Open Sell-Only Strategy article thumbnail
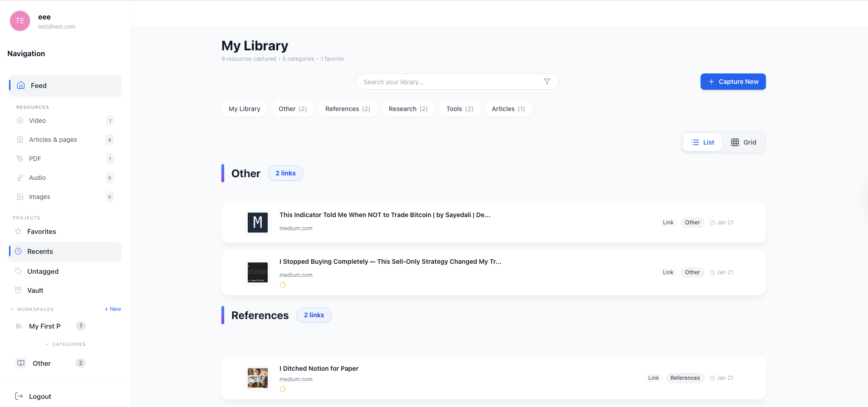Image resolution: width=868 pixels, height=407 pixels. coord(258,272)
